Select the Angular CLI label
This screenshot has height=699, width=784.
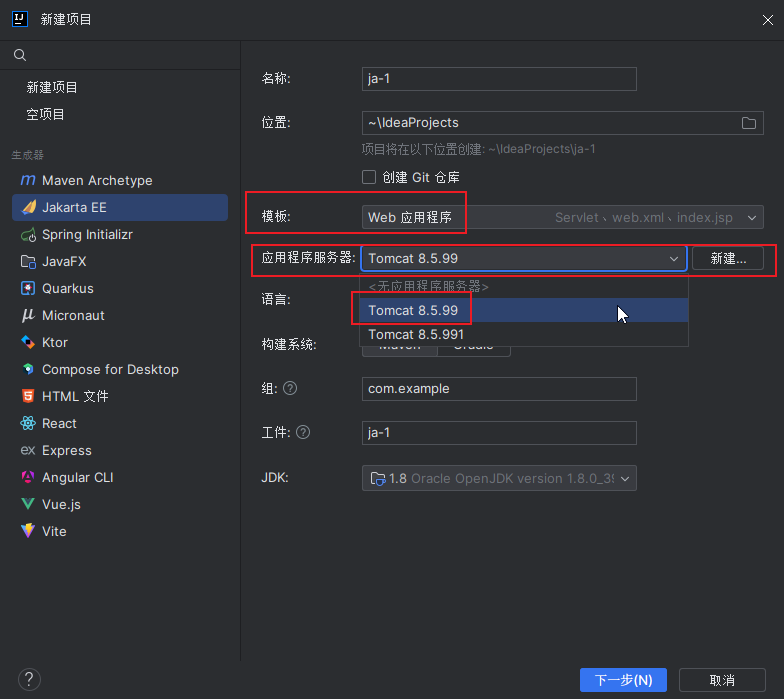click(x=78, y=478)
